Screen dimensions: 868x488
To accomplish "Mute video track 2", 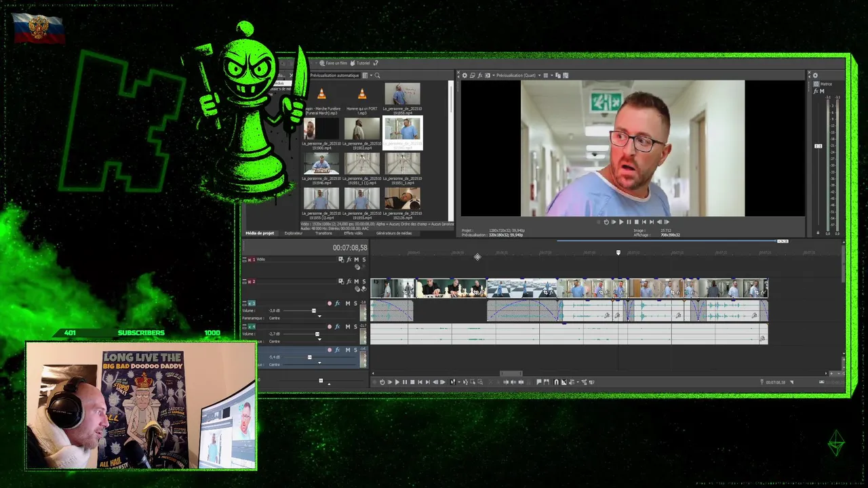I will click(356, 281).
